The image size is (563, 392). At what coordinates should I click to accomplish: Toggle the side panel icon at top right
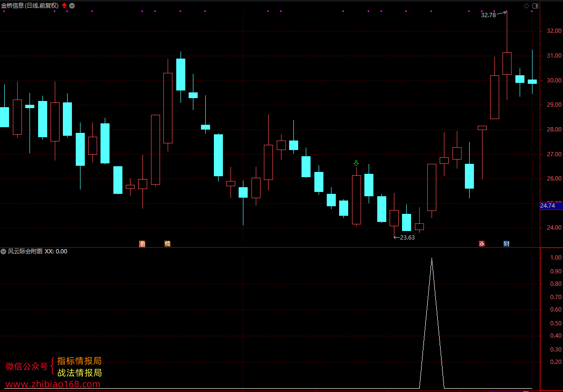point(535,6)
